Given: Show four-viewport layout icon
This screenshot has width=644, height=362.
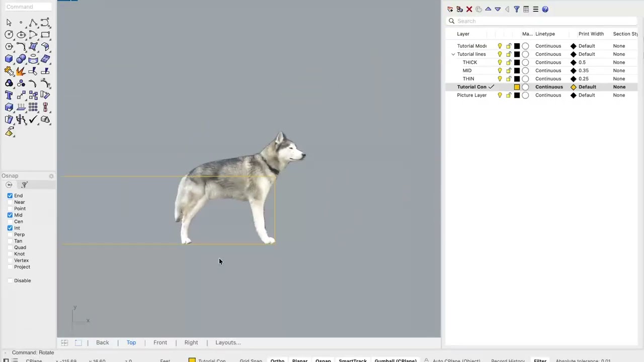Looking at the screenshot, I should 64,342.
